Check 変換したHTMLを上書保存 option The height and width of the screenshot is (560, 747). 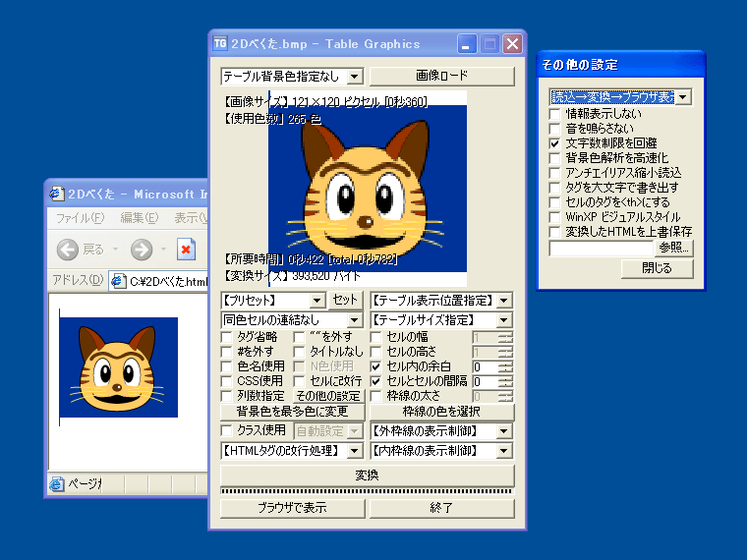(554, 232)
